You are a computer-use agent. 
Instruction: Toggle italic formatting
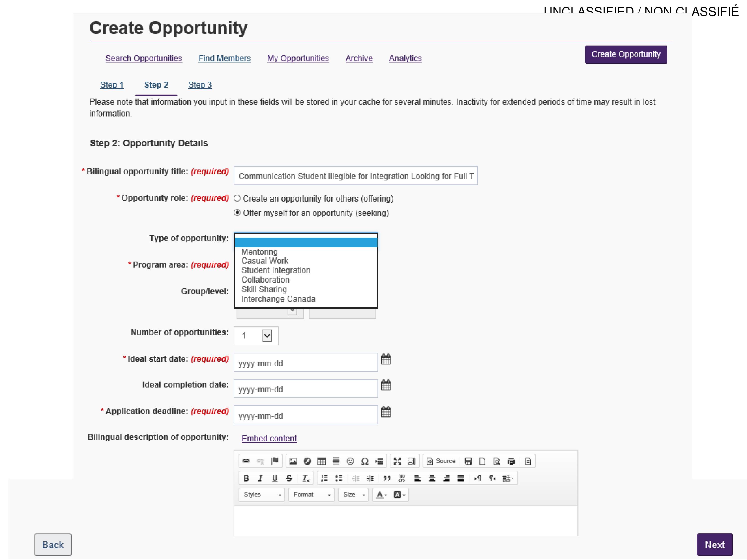coord(260,478)
